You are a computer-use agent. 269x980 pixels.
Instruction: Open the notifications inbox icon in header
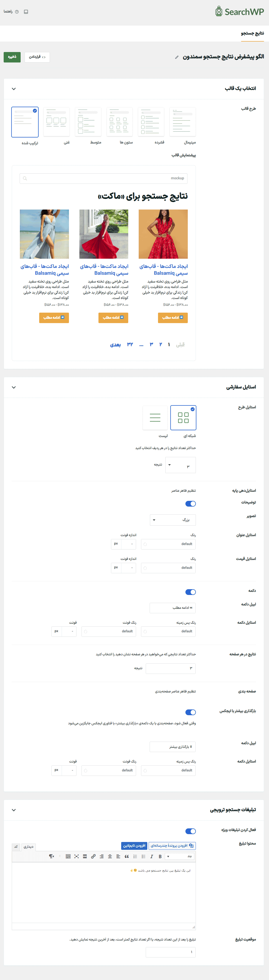26,12
